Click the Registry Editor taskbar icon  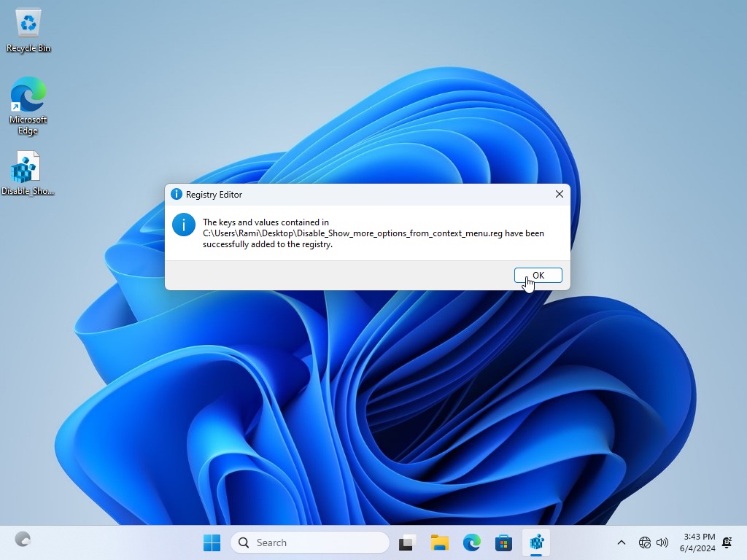537,542
